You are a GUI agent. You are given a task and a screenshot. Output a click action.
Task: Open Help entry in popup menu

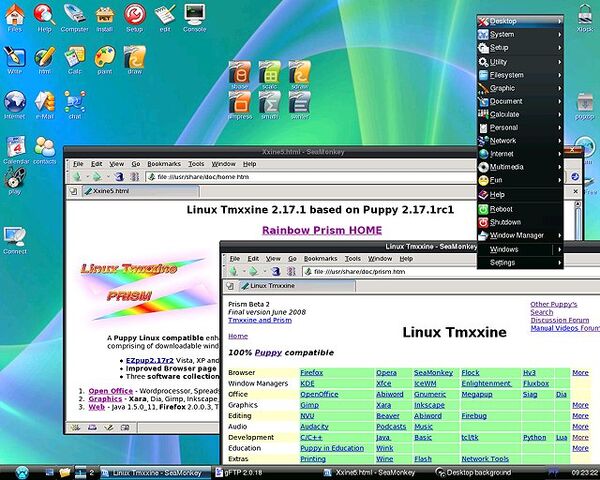tap(520, 194)
